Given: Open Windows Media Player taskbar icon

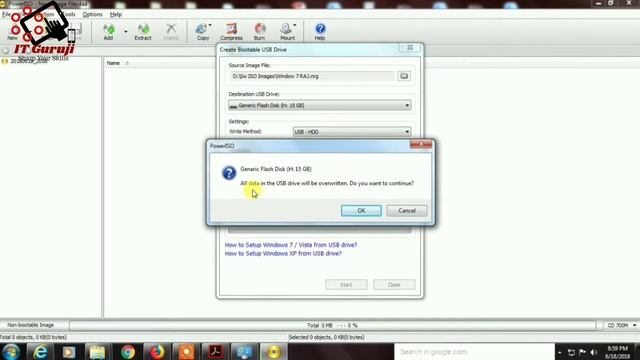Looking at the screenshot, I should [x=69, y=352].
